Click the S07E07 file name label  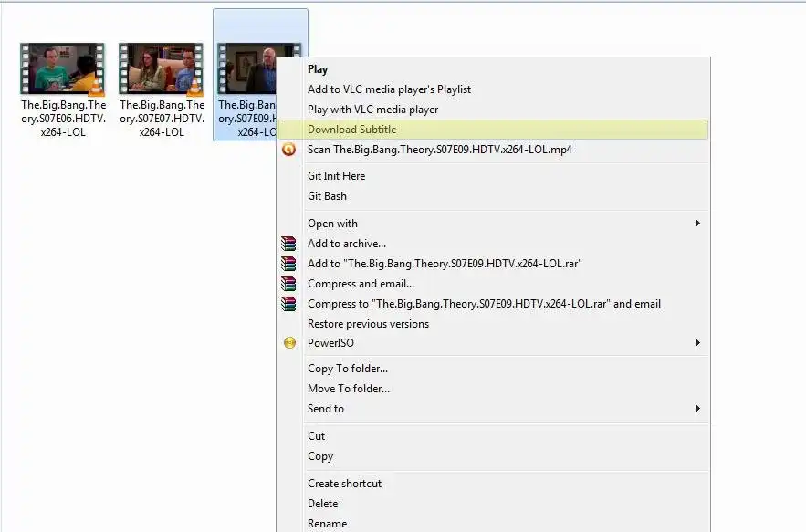point(162,119)
